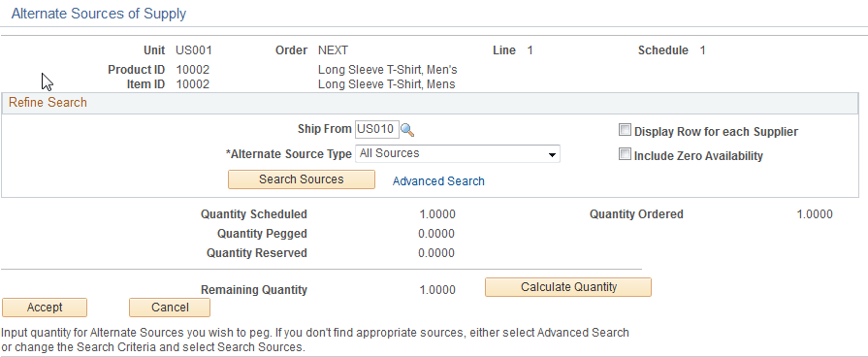
Task: Click the Accept button
Action: [45, 308]
